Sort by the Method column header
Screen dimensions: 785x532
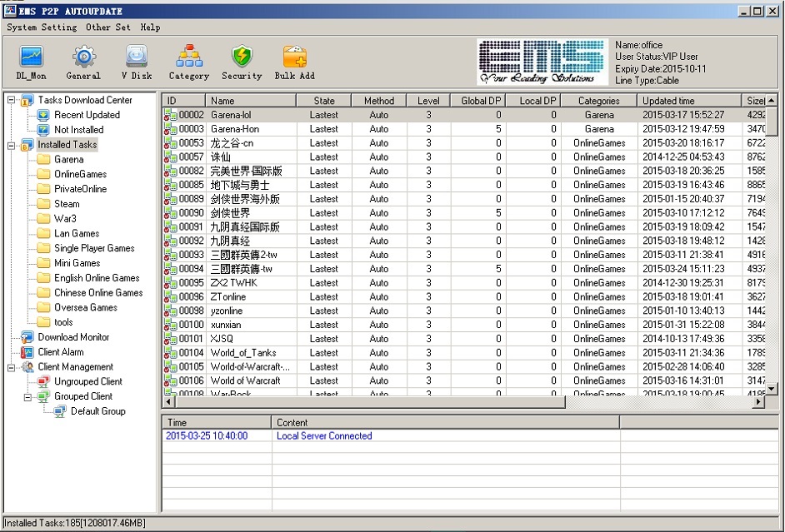(379, 101)
